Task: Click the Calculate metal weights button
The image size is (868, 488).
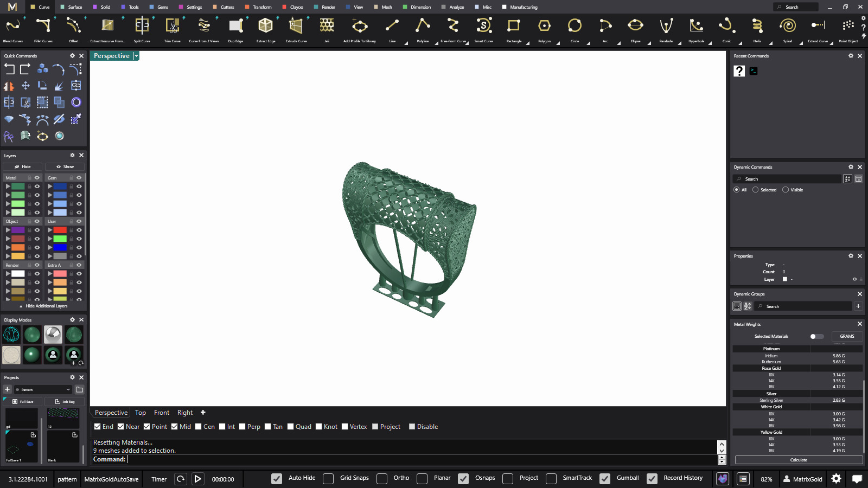Action: pos(799,460)
